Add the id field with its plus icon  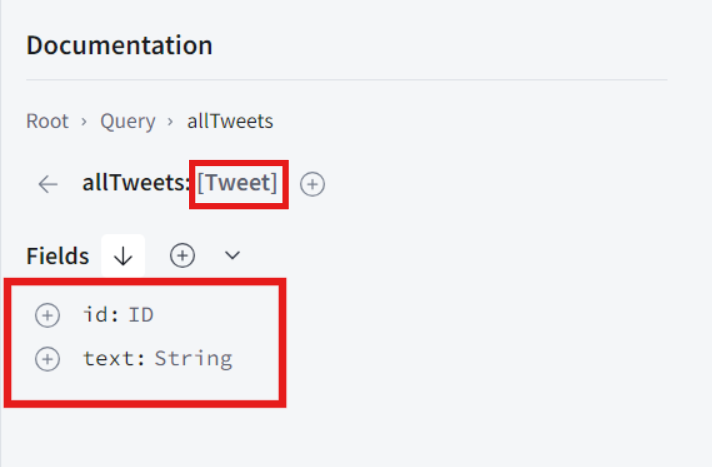tap(47, 315)
